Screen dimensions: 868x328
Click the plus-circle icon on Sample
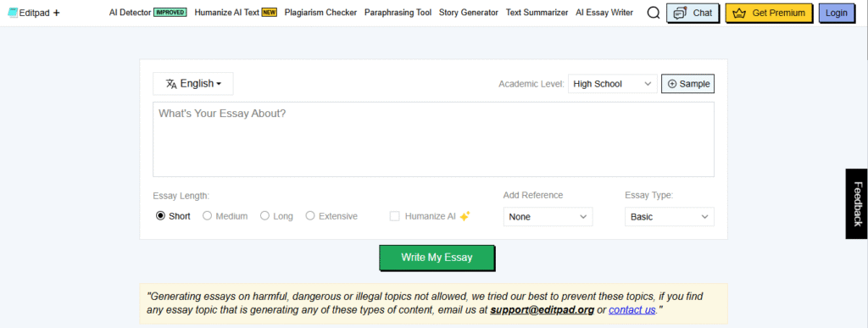(x=672, y=84)
